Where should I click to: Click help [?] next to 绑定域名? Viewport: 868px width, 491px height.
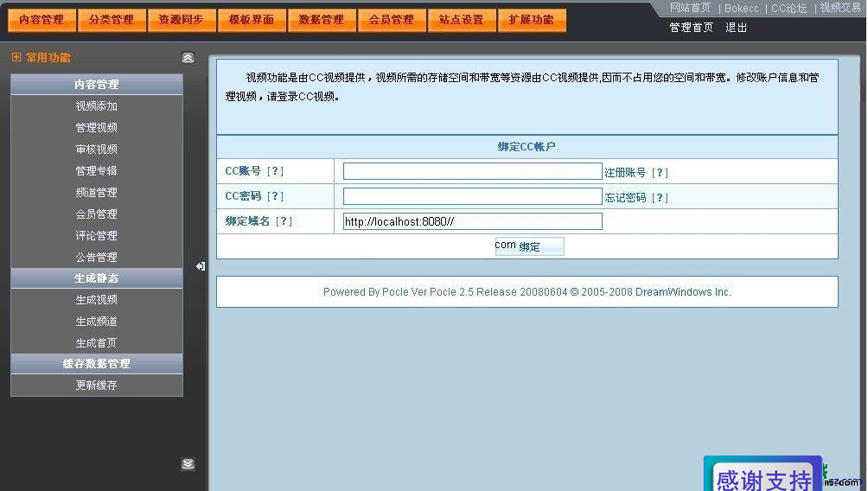(284, 221)
